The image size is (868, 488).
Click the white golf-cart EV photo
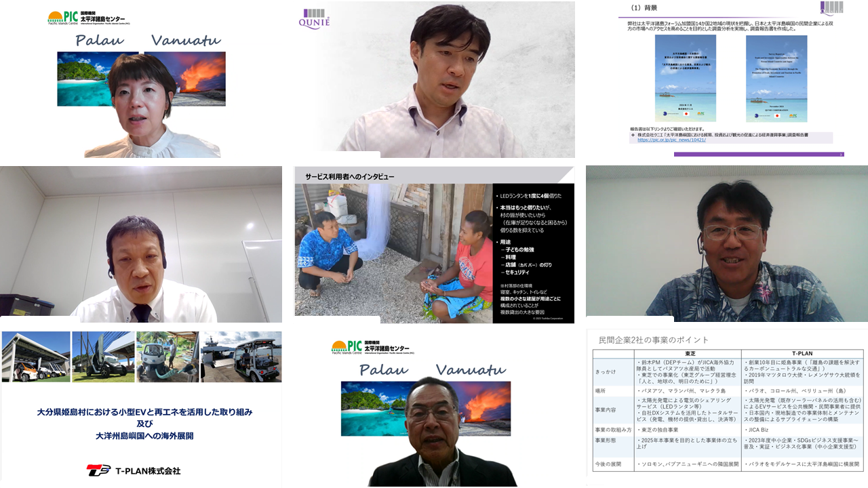coord(241,357)
